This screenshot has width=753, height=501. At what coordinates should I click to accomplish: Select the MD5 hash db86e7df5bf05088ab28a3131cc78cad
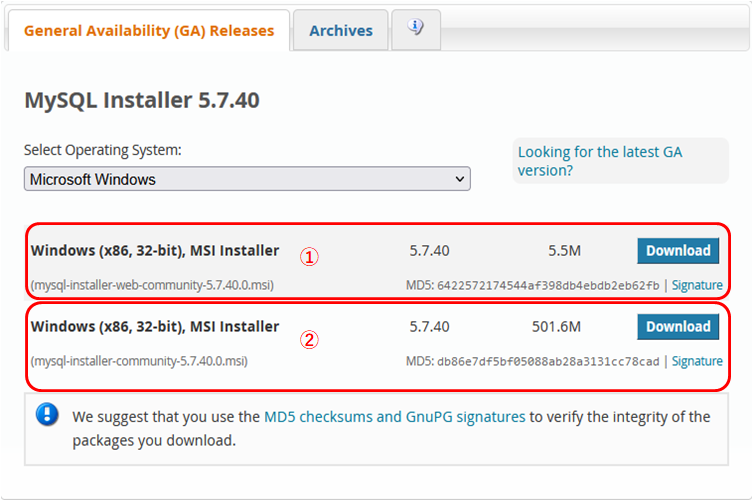pos(548,362)
